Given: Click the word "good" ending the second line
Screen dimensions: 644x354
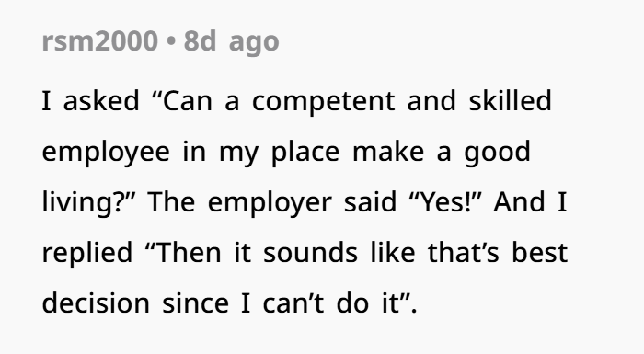Looking at the screenshot, I should (498, 153).
